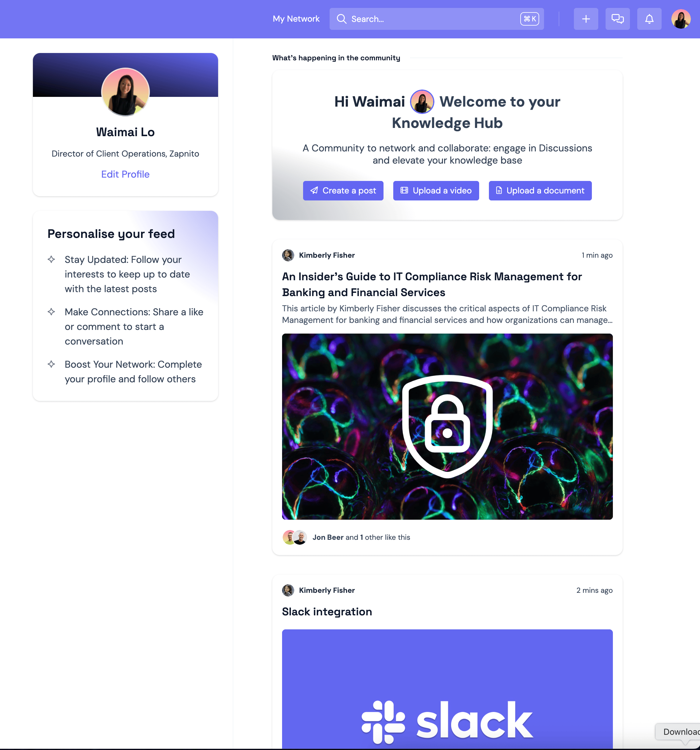
Task: Click Kimberly Fisher's avatar on Slack post
Action: tap(288, 590)
